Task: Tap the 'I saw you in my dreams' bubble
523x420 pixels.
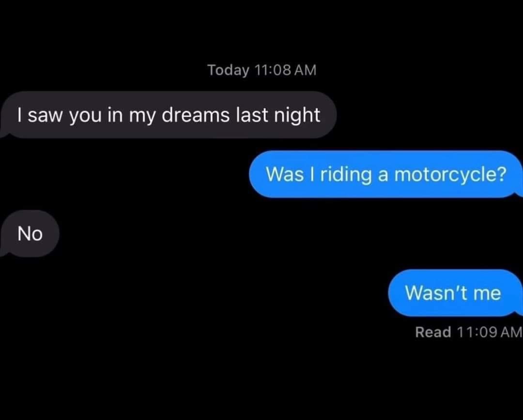Action: (169, 115)
